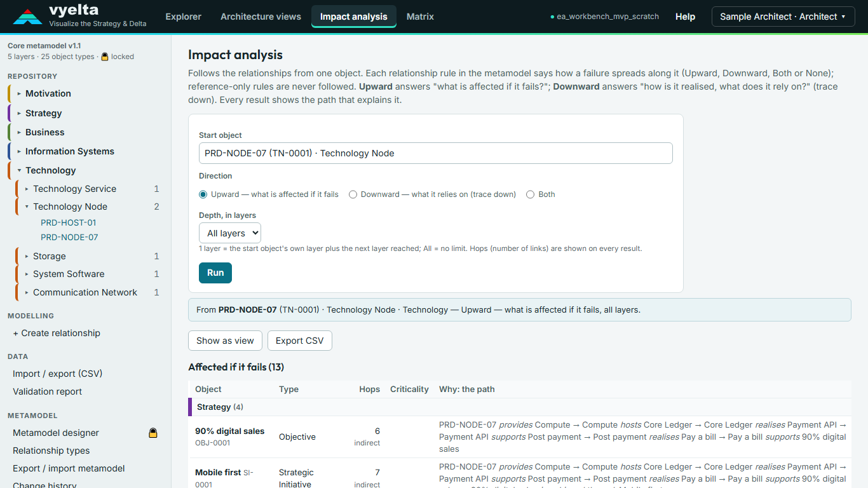Select PRD-HOST-01 in the tree
The height and width of the screenshot is (488, 868).
point(69,222)
